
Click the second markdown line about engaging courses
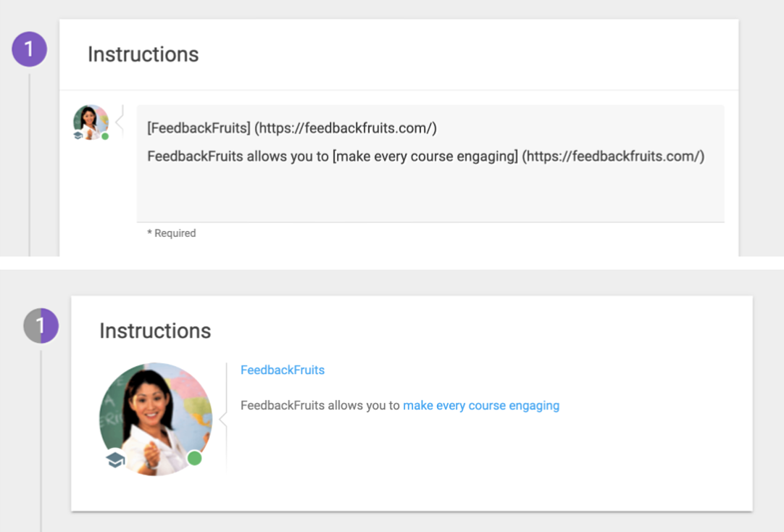(426, 157)
